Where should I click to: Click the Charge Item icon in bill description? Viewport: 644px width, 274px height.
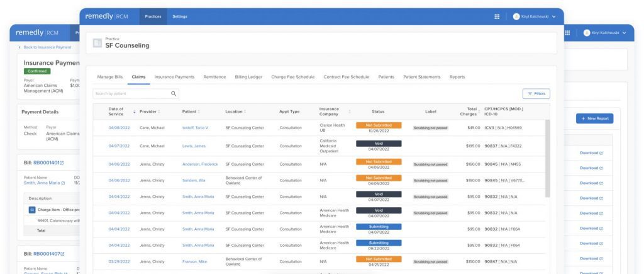click(x=32, y=209)
